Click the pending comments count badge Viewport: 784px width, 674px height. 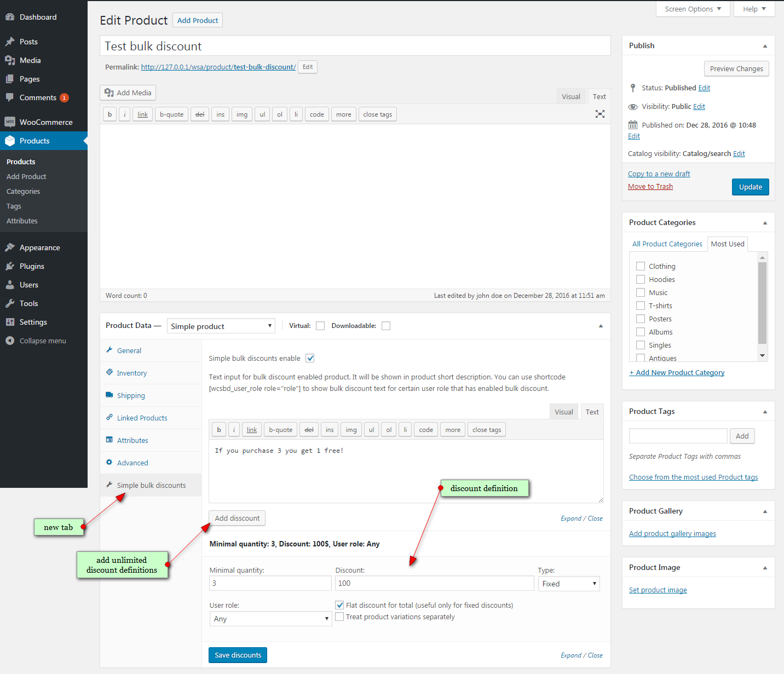tap(64, 97)
